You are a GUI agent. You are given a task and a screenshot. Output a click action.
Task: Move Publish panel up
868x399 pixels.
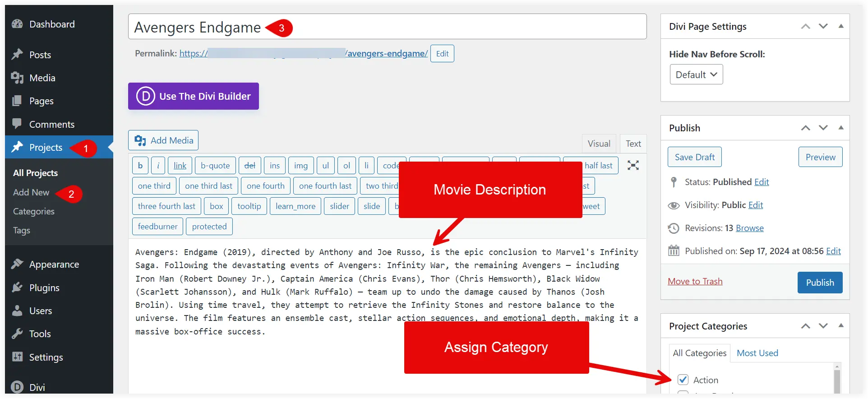click(805, 128)
